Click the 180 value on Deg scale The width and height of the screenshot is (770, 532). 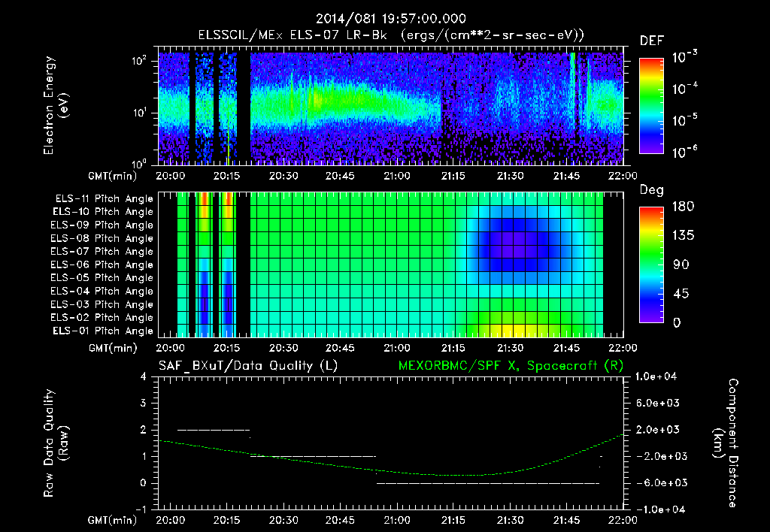tap(683, 207)
